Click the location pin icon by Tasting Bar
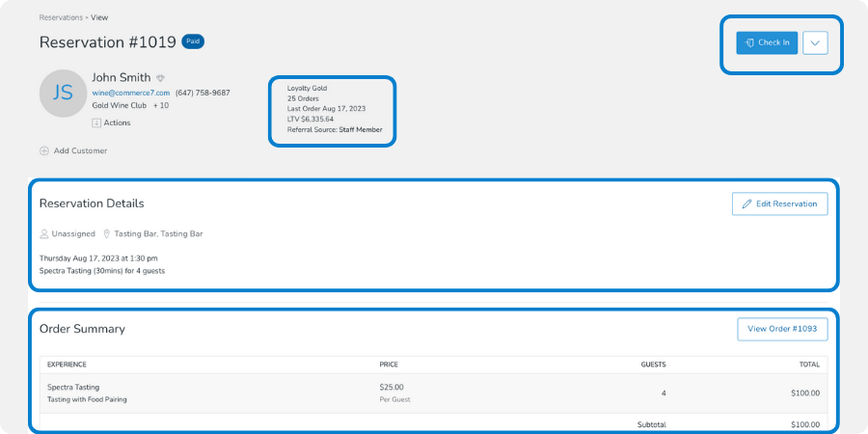Viewport: 868px width, 434px height. (x=106, y=233)
